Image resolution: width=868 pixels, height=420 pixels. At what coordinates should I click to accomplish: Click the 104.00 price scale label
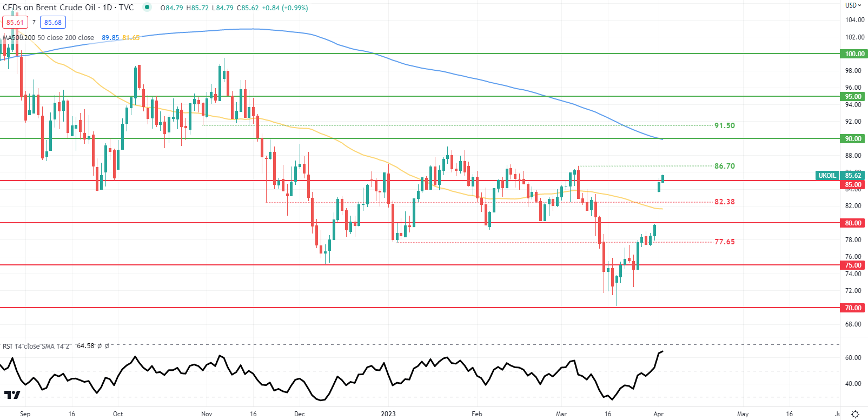(x=854, y=20)
